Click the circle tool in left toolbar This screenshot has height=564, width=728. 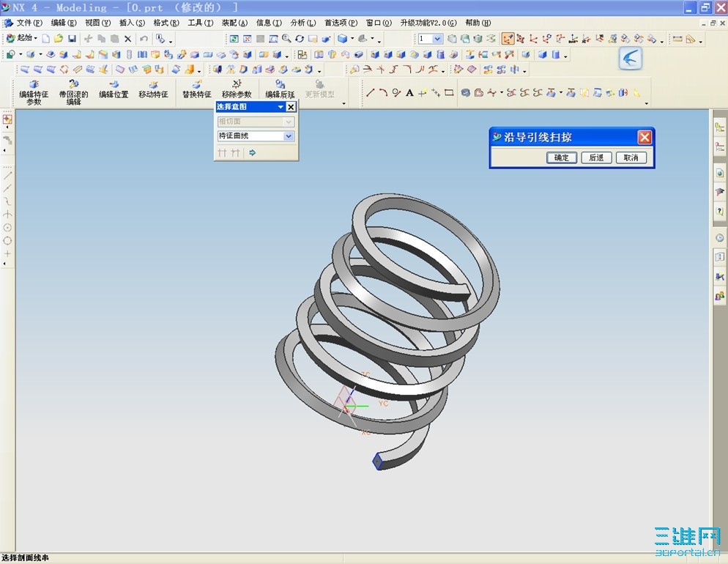click(x=7, y=241)
